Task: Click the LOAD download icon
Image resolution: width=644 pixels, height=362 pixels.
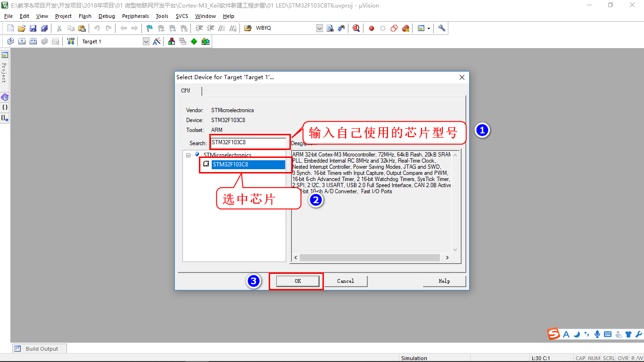Action: coord(71,41)
